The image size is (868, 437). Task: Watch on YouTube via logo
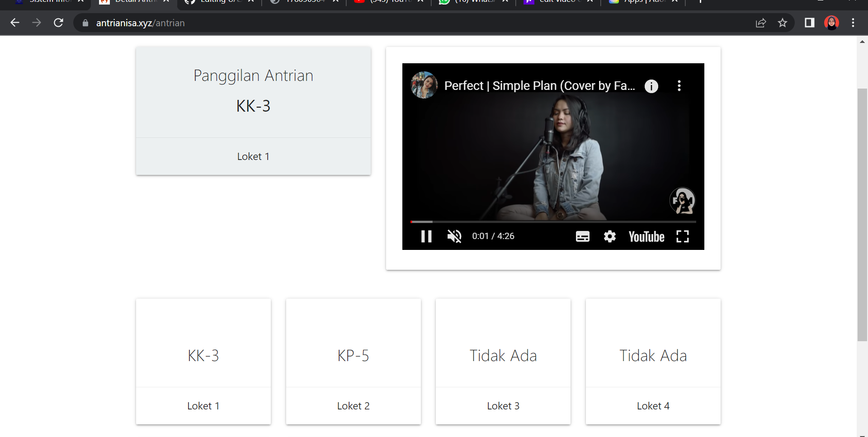click(x=646, y=237)
